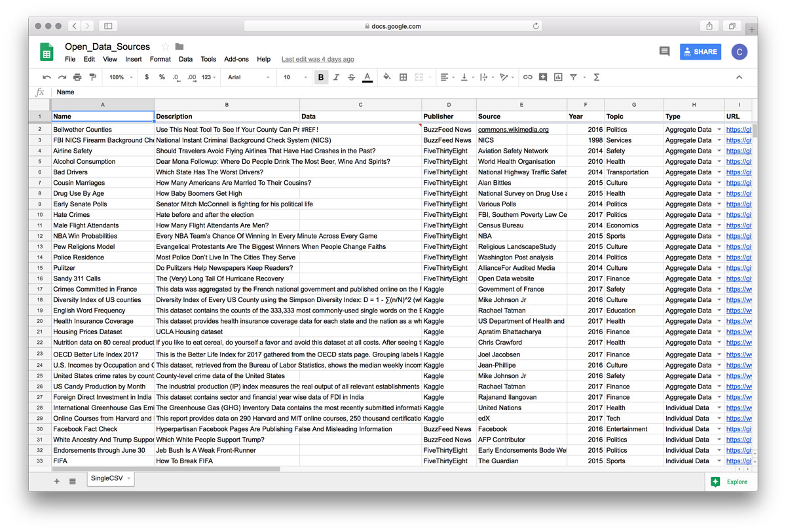The width and height of the screenshot is (786, 532).
Task: Insert a link
Action: click(x=527, y=77)
